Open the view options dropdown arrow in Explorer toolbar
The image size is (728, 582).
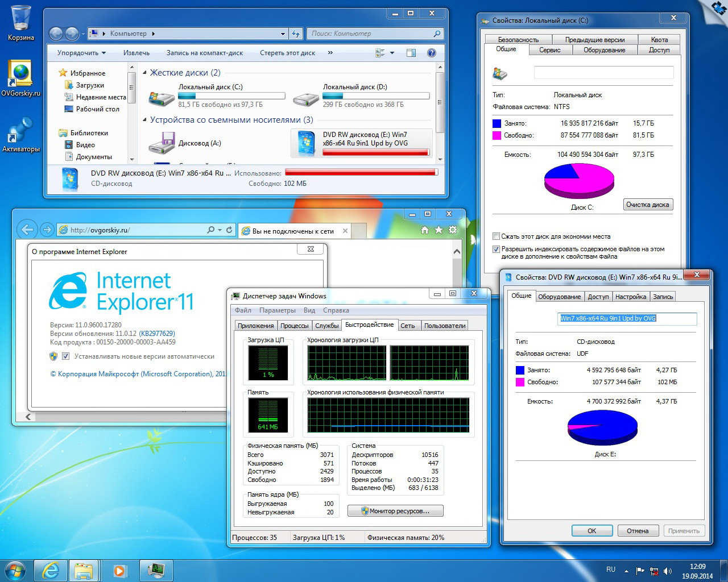tap(392, 53)
